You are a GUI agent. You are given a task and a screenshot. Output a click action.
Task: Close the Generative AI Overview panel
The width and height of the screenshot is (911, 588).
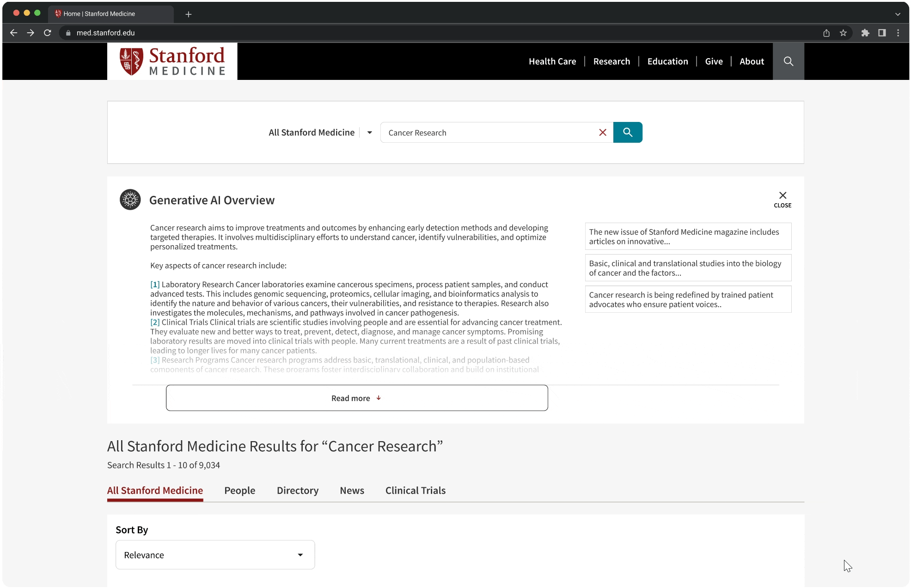[783, 200]
